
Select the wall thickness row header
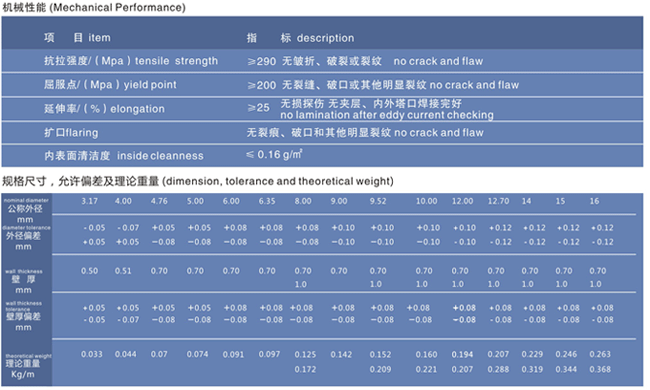click(x=24, y=281)
